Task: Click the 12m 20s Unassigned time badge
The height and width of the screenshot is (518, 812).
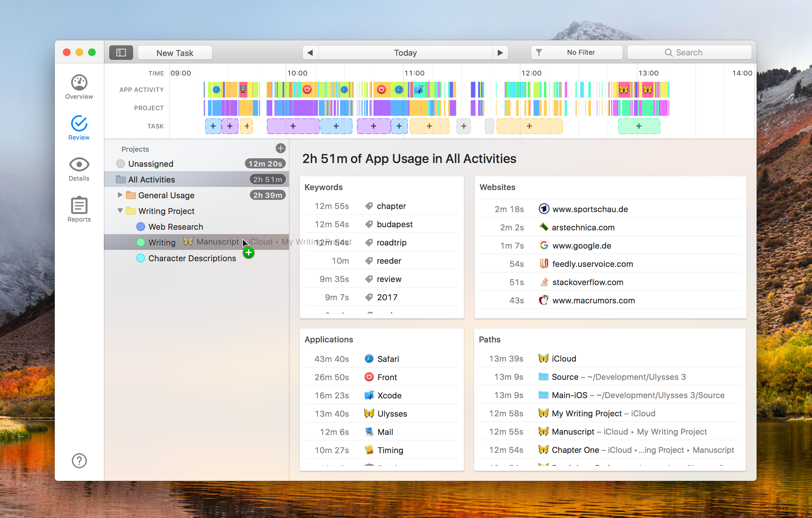Action: pos(265,164)
